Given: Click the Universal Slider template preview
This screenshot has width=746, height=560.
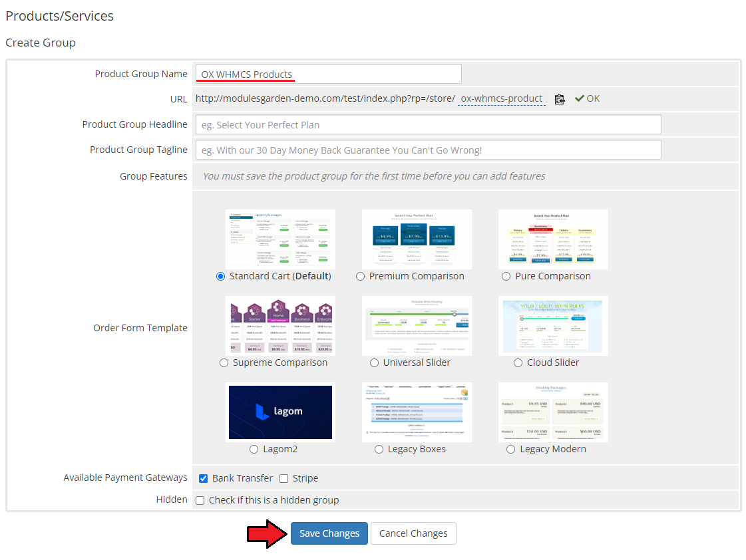Looking at the screenshot, I should click(x=417, y=326).
